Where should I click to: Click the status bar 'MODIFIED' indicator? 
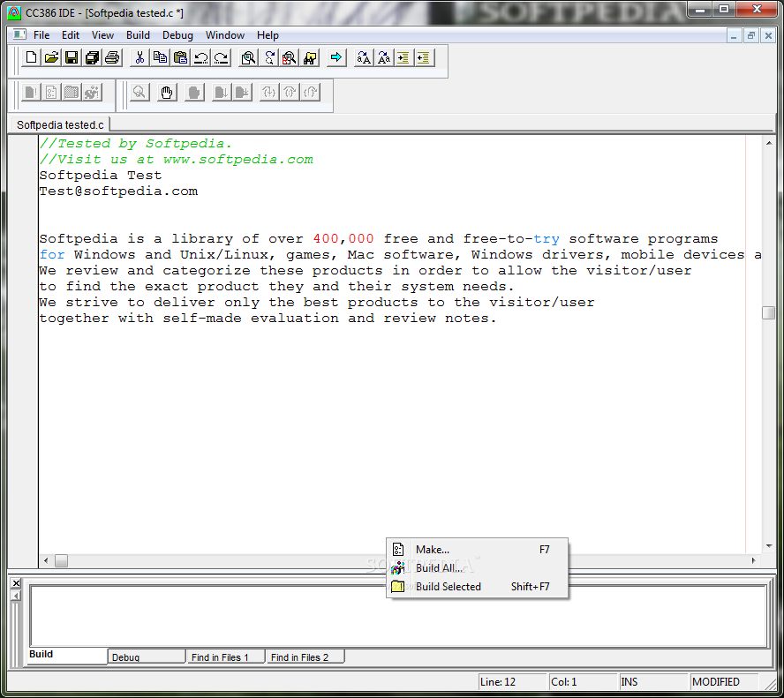coord(723,682)
